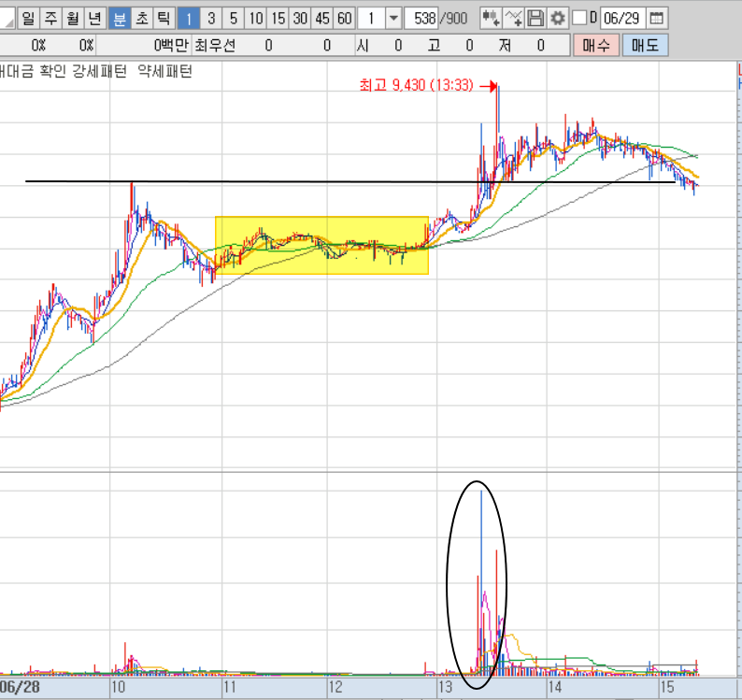Screen dimensions: 742x700
Task: Switch chart to monthly (월) period
Action: tap(73, 19)
